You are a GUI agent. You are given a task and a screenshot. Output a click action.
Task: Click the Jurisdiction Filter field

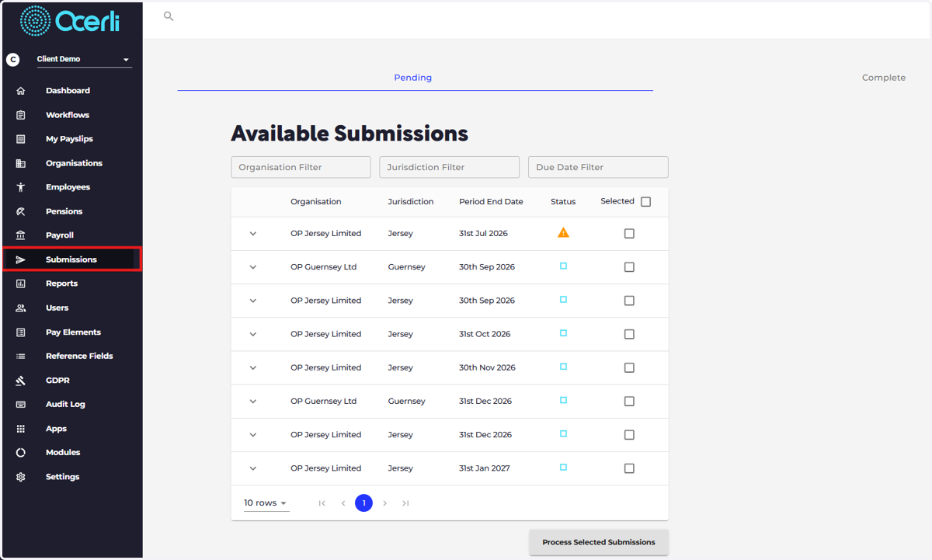[449, 167]
